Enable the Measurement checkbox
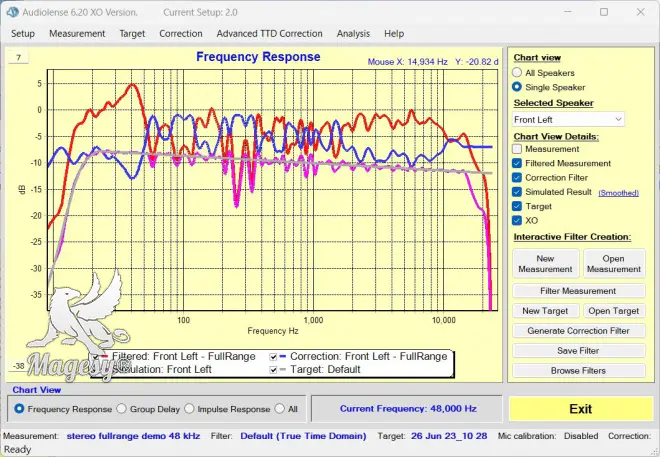 tap(517, 149)
